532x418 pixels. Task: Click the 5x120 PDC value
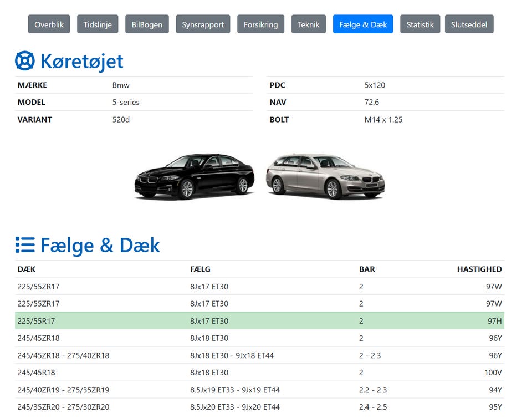(375, 85)
